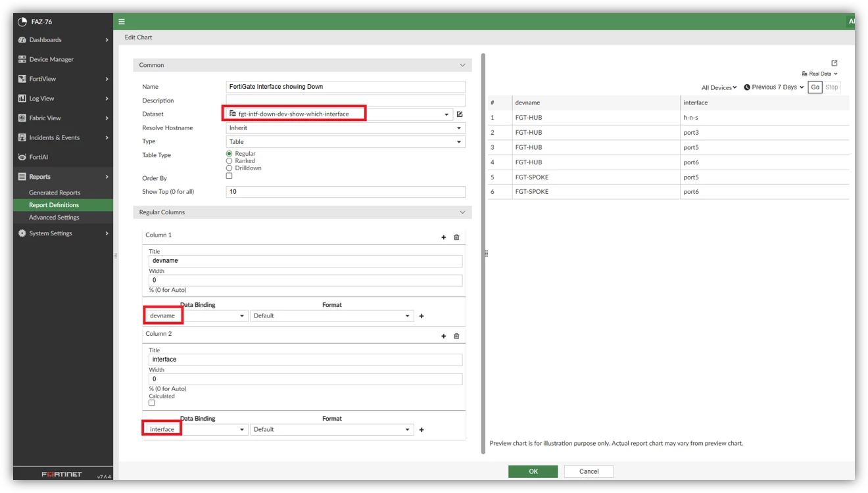Image resolution: width=868 pixels, height=493 pixels.
Task: Select the Ranked table type radio
Action: pos(229,161)
